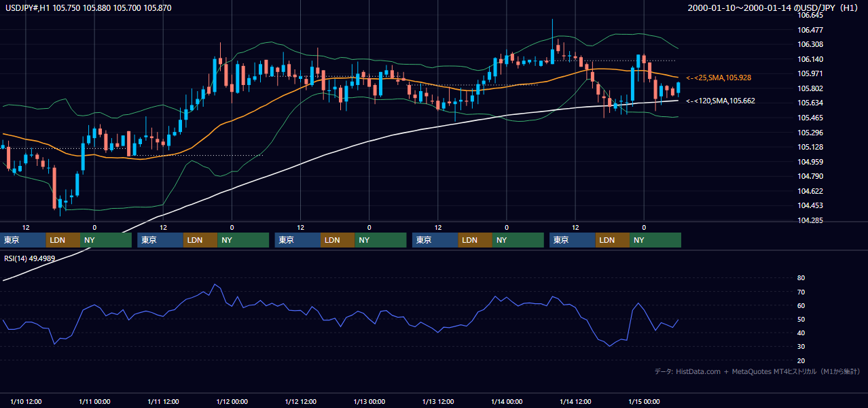
Task: Select the 1/11 12:00 time axis label
Action: pyautogui.click(x=163, y=401)
